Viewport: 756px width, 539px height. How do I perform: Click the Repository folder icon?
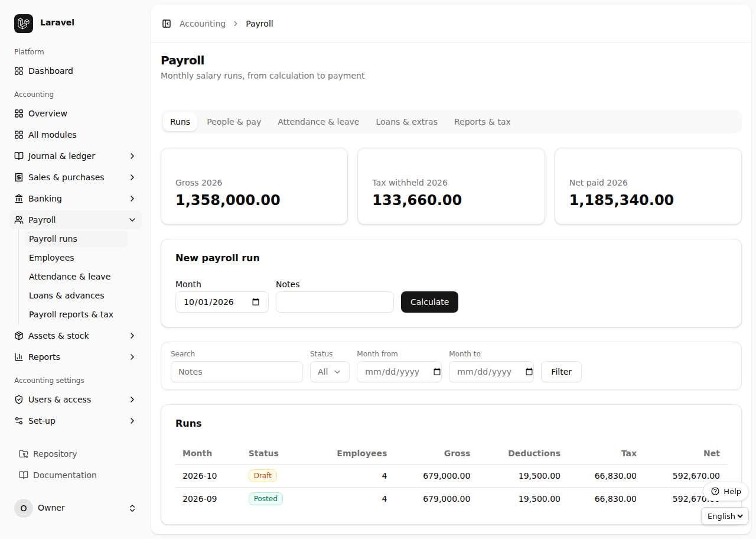24,454
